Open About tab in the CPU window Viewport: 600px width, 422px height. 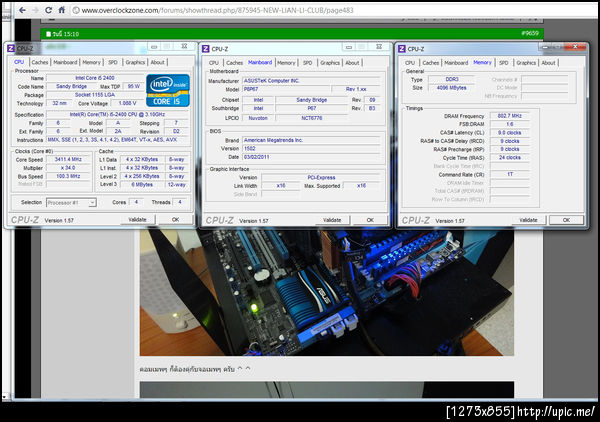(x=158, y=62)
